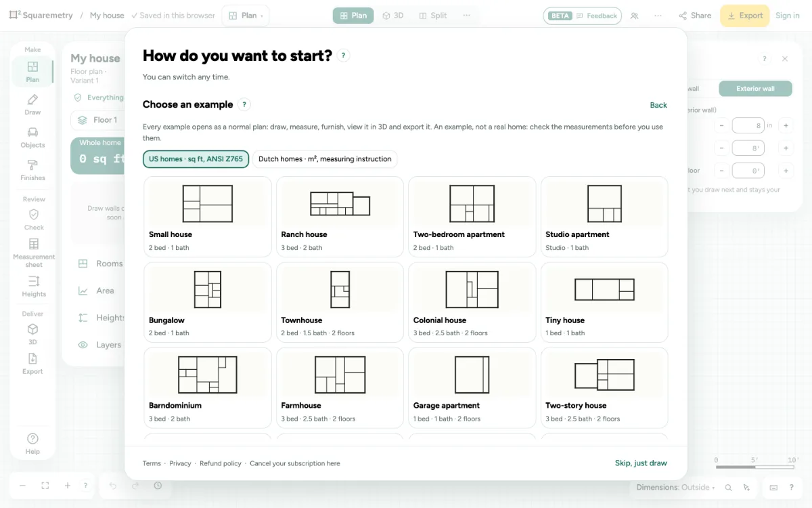812x508 pixels.
Task: Select the Draw pencil tool
Action: (32, 105)
